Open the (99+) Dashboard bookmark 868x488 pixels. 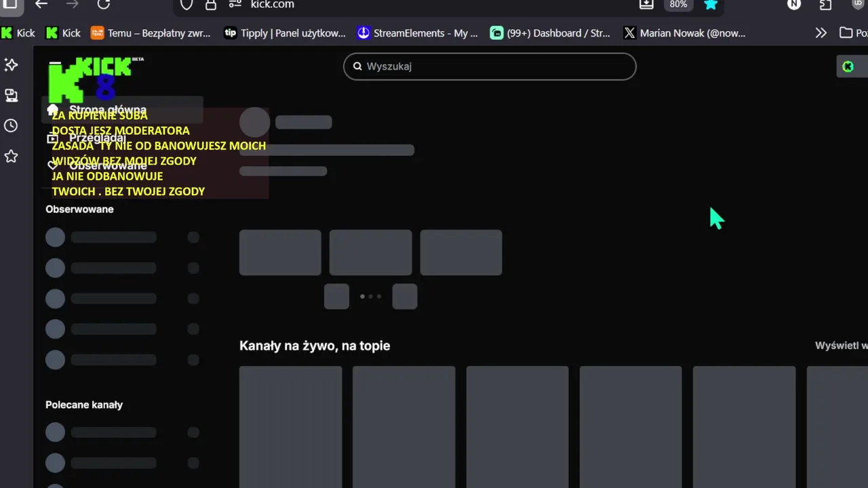pyautogui.click(x=550, y=33)
